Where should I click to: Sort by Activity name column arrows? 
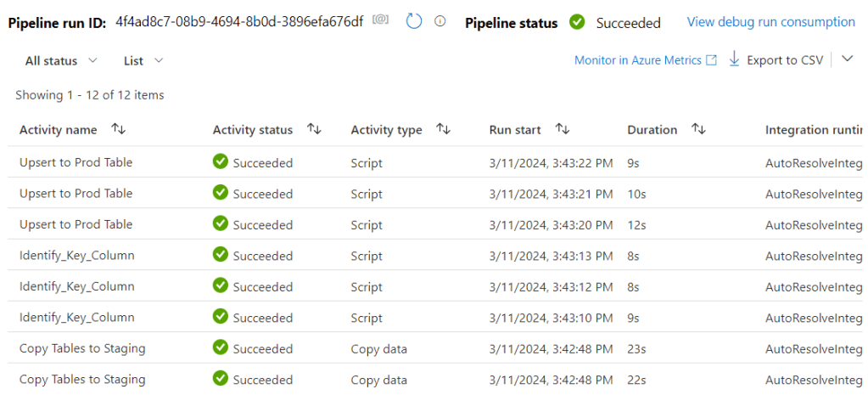118,129
